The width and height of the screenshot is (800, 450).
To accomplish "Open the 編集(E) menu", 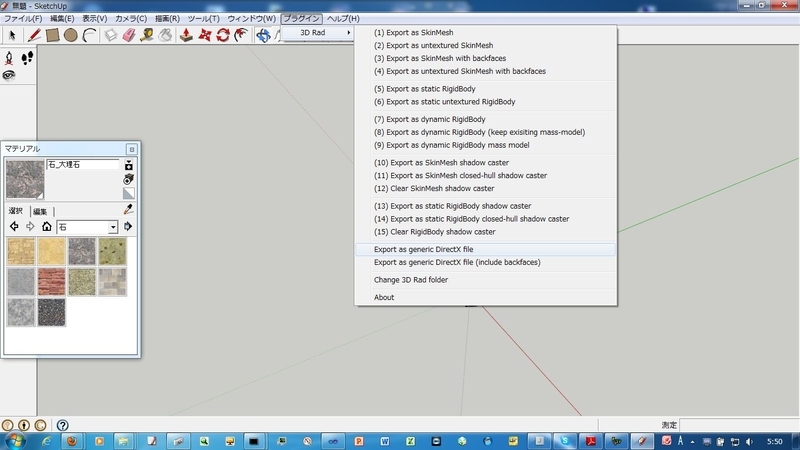I will pos(62,18).
